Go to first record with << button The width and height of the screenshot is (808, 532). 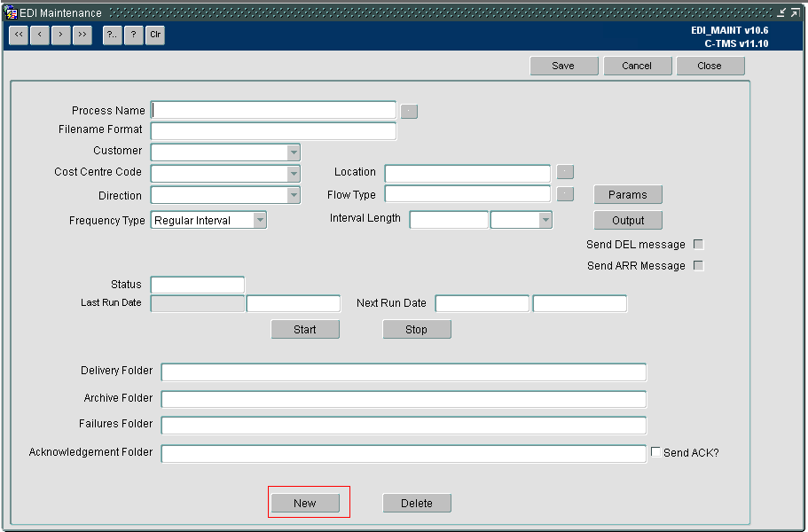[x=19, y=35]
